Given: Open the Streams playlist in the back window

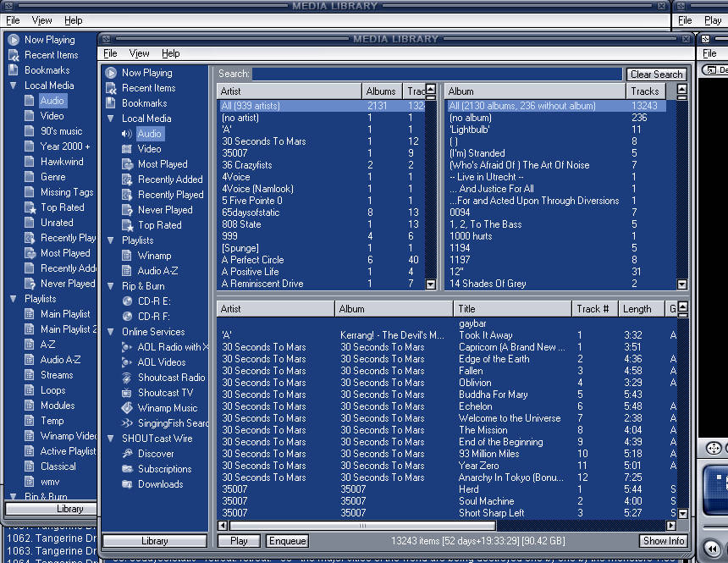Looking at the screenshot, I should (x=57, y=375).
